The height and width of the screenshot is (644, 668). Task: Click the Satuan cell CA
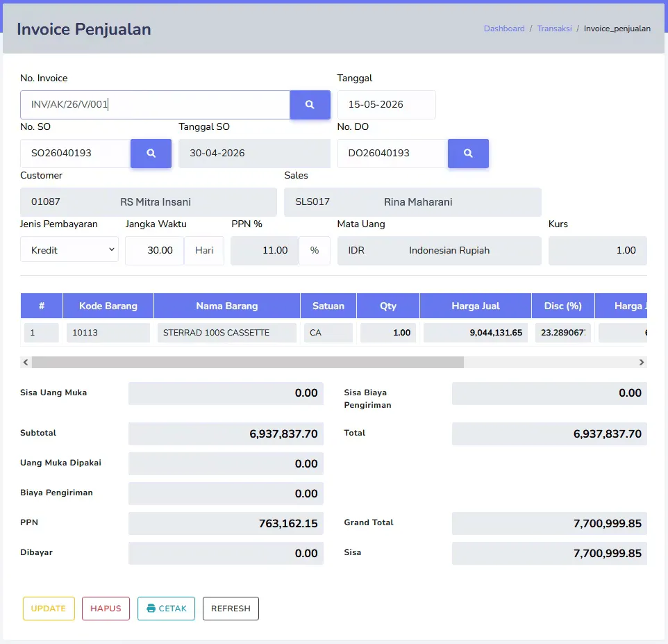click(x=328, y=333)
